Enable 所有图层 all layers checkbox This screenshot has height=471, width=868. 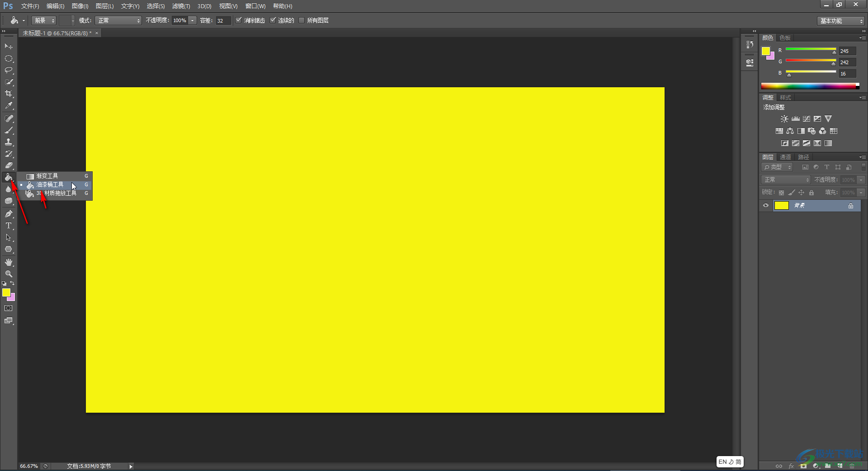[x=302, y=20]
